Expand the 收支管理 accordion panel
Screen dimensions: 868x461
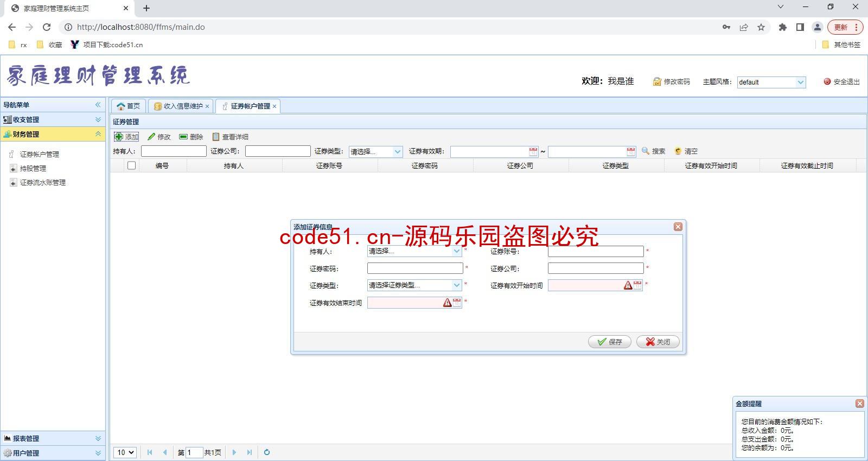(53, 119)
